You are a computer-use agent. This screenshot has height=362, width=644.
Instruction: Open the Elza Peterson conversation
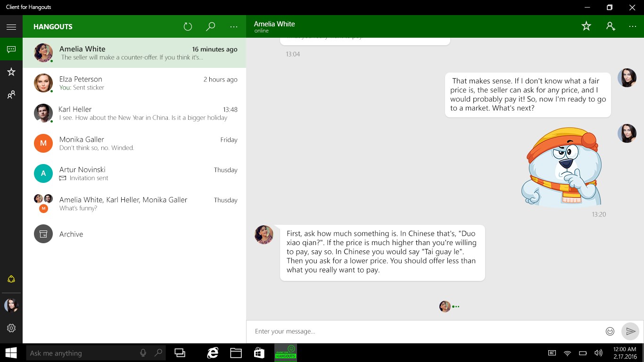(134, 83)
